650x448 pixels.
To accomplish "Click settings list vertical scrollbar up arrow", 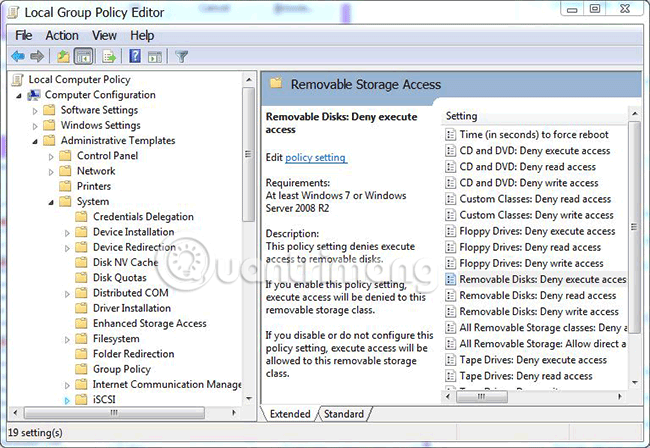I will click(x=635, y=113).
